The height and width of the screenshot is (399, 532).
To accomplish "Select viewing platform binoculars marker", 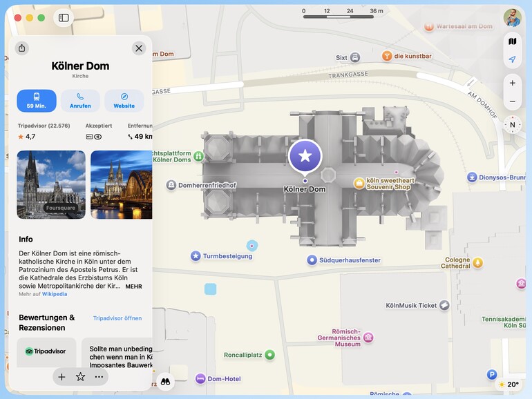I will click(198, 156).
